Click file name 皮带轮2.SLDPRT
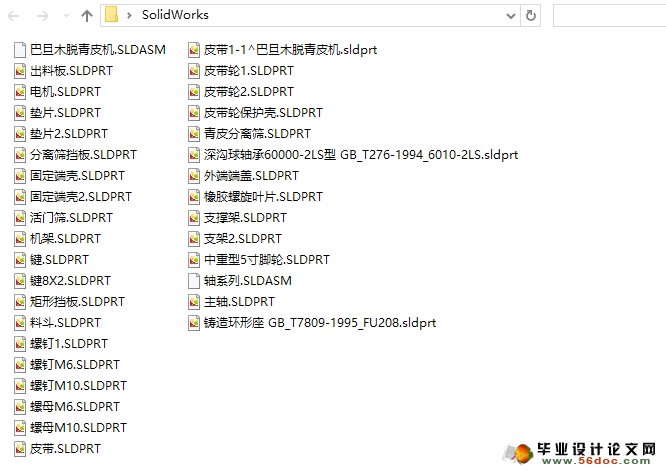This screenshot has height=471, width=666. [x=248, y=92]
